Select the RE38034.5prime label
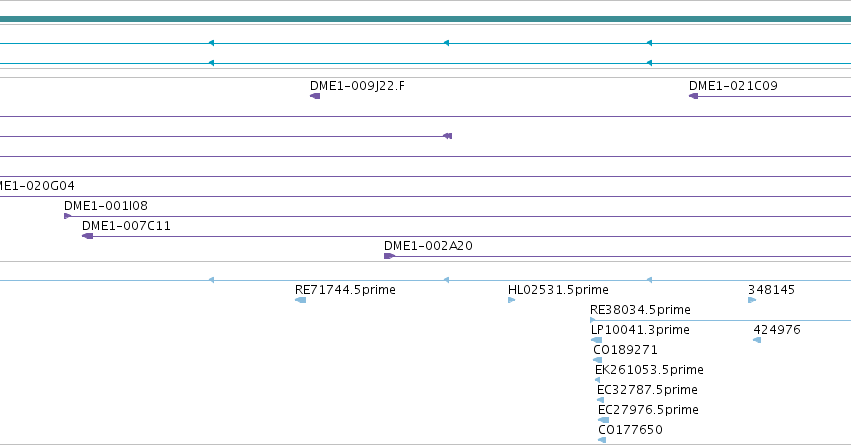 tap(640, 310)
